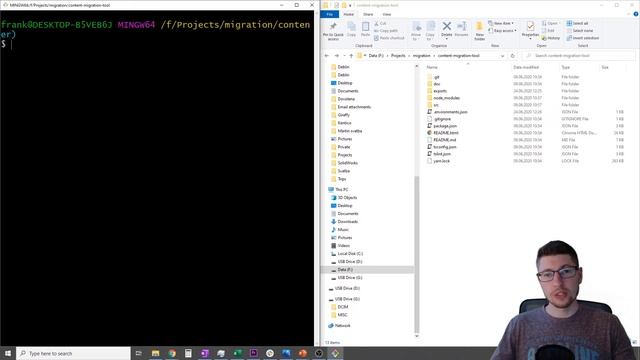Click the Cut command in ribbon
The image size is (640, 360).
[x=380, y=24]
